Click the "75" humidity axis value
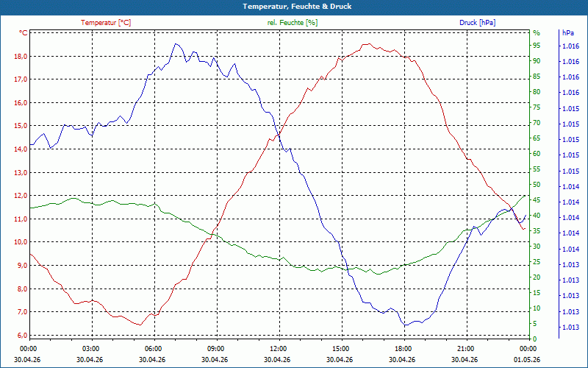Viewport: 588px width, 368px height. click(537, 107)
